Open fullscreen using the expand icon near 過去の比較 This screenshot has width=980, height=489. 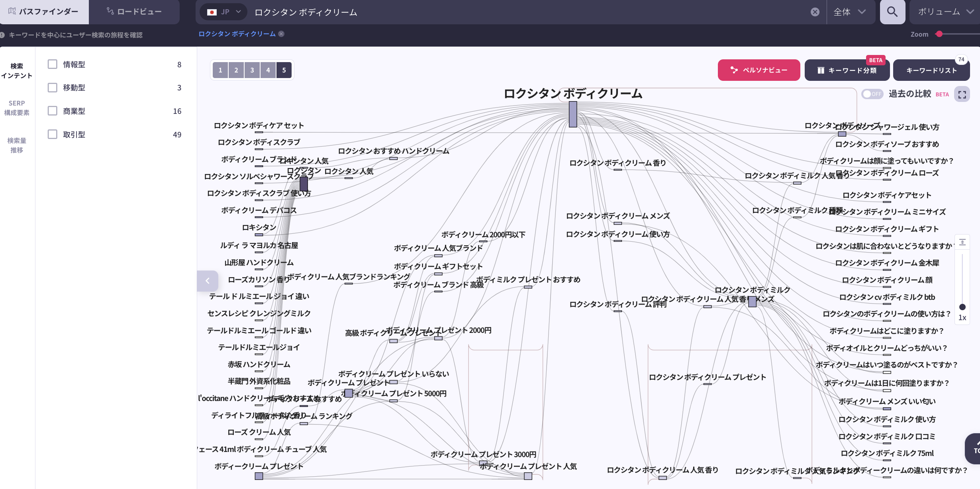963,94
